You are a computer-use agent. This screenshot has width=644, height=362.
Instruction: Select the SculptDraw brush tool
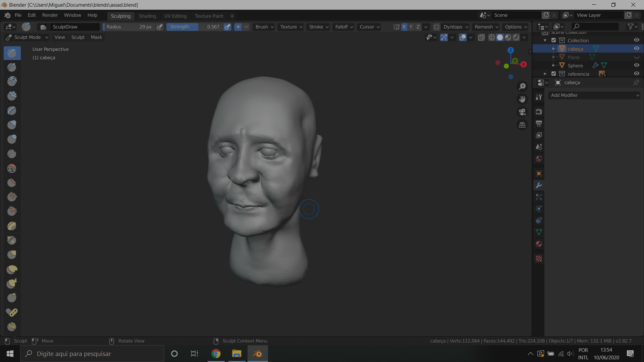pos(12,53)
